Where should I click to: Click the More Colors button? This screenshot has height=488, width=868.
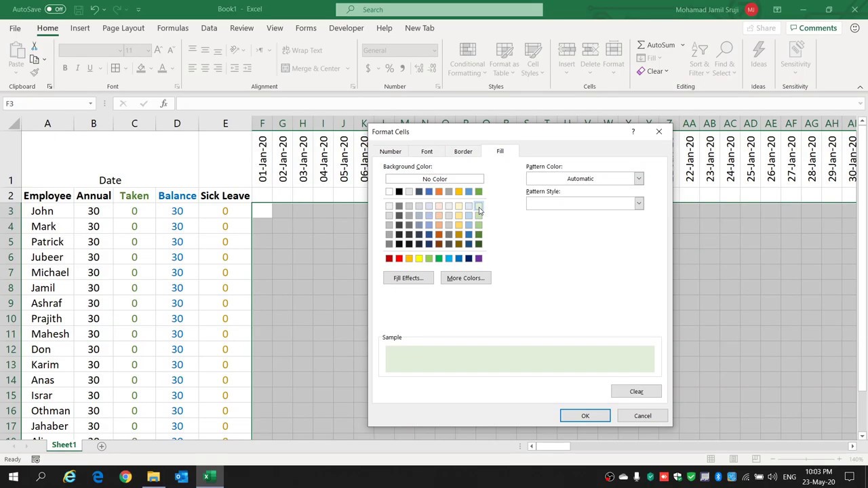pyautogui.click(x=465, y=278)
